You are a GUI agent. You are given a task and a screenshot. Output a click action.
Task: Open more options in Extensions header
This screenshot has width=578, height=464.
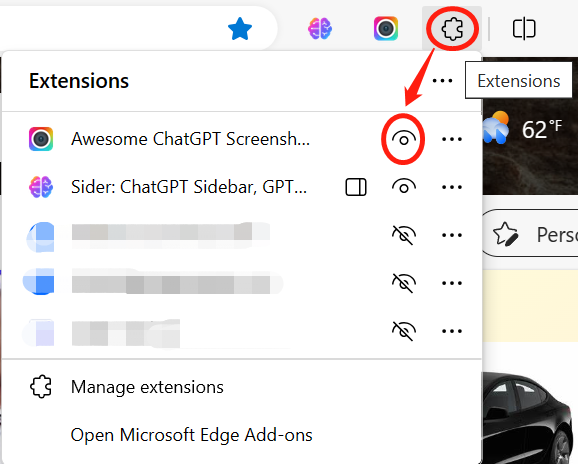(442, 80)
